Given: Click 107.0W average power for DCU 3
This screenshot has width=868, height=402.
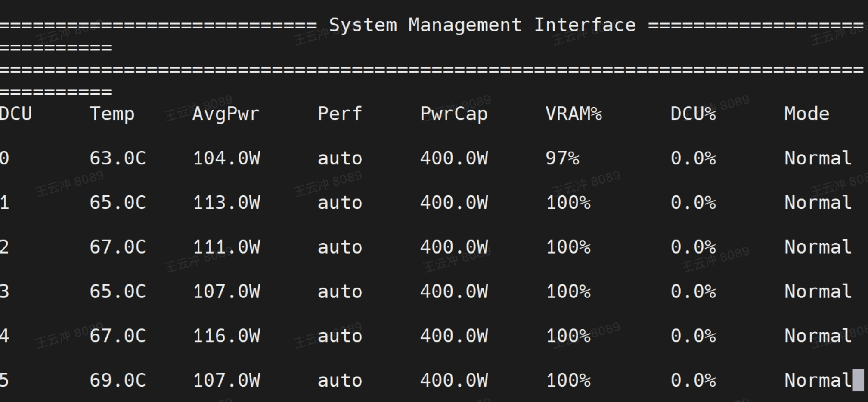Looking at the screenshot, I should point(226,291).
